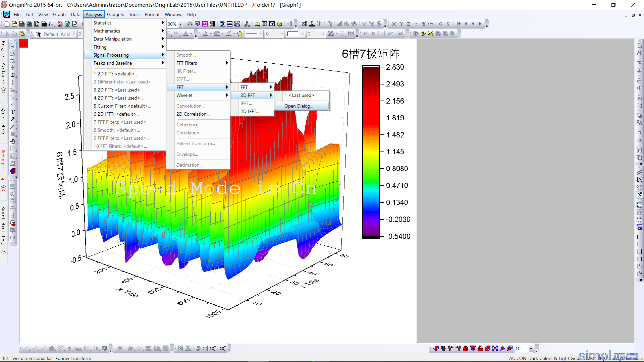Select the Zoom Out tool
Screen dimensions: 644x362
[x=13, y=60]
